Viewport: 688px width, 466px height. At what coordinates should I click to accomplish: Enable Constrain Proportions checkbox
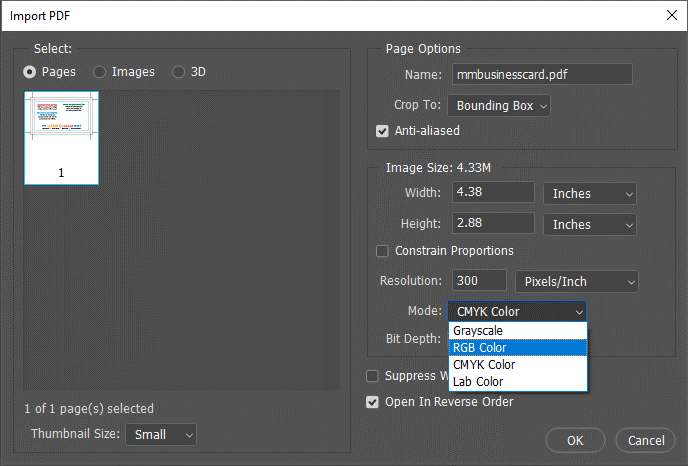coord(382,251)
